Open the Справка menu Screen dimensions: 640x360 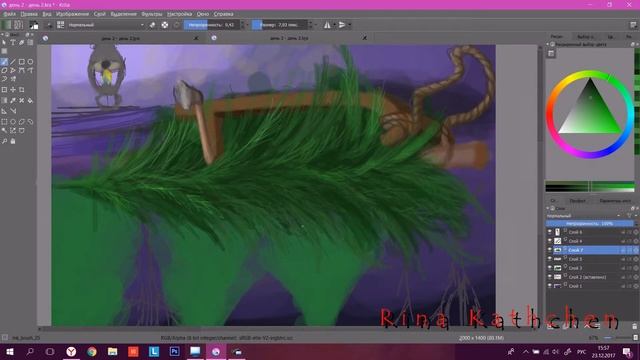pos(223,14)
